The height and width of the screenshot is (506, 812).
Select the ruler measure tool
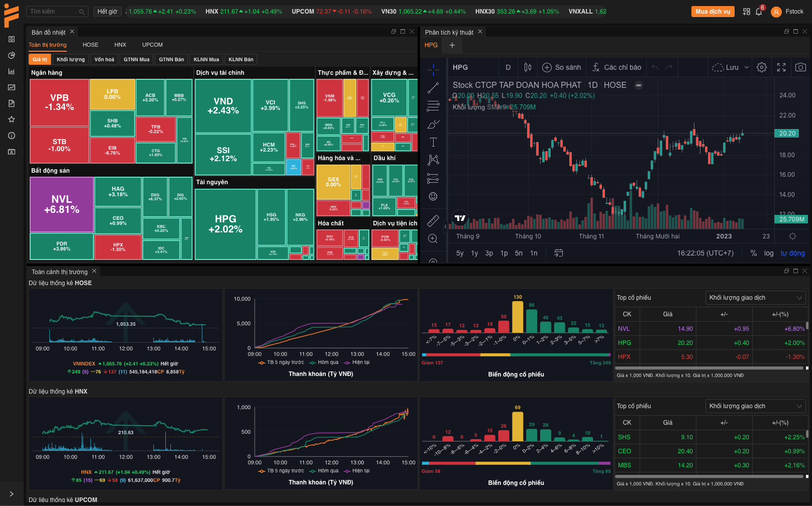(433, 220)
